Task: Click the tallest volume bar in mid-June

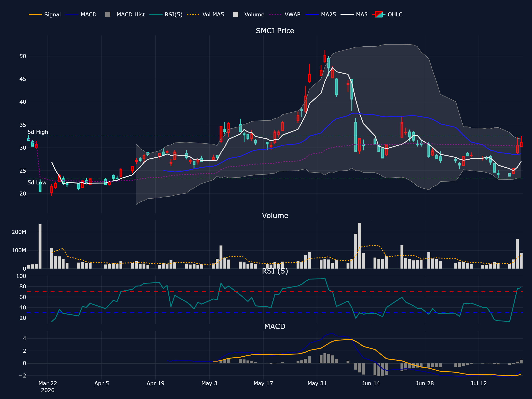Action: point(359,246)
